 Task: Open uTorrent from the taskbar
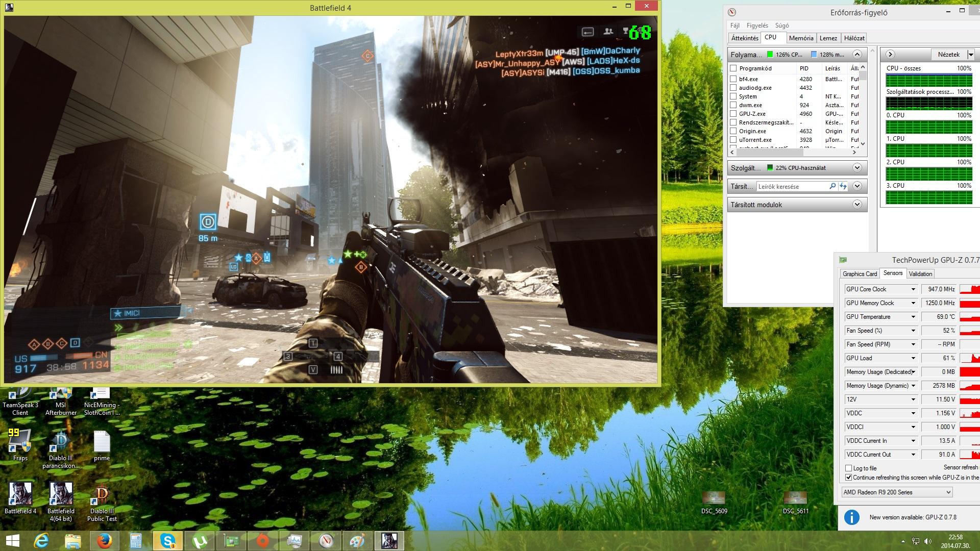point(200,541)
